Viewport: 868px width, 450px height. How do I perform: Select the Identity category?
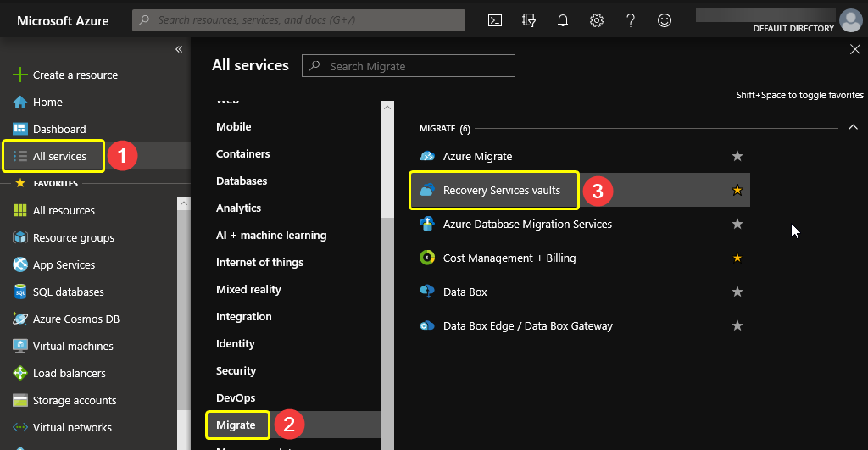pyautogui.click(x=236, y=344)
